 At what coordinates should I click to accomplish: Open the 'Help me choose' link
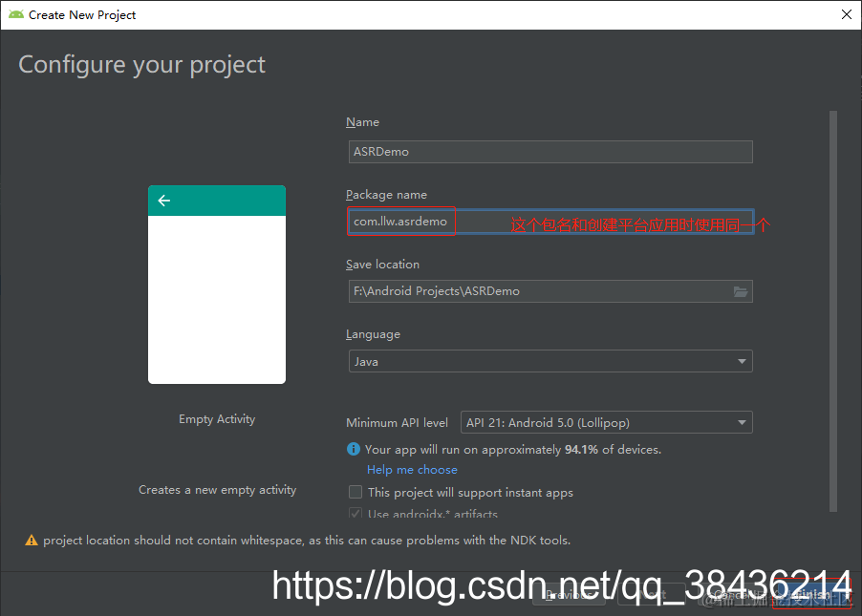pyautogui.click(x=412, y=469)
